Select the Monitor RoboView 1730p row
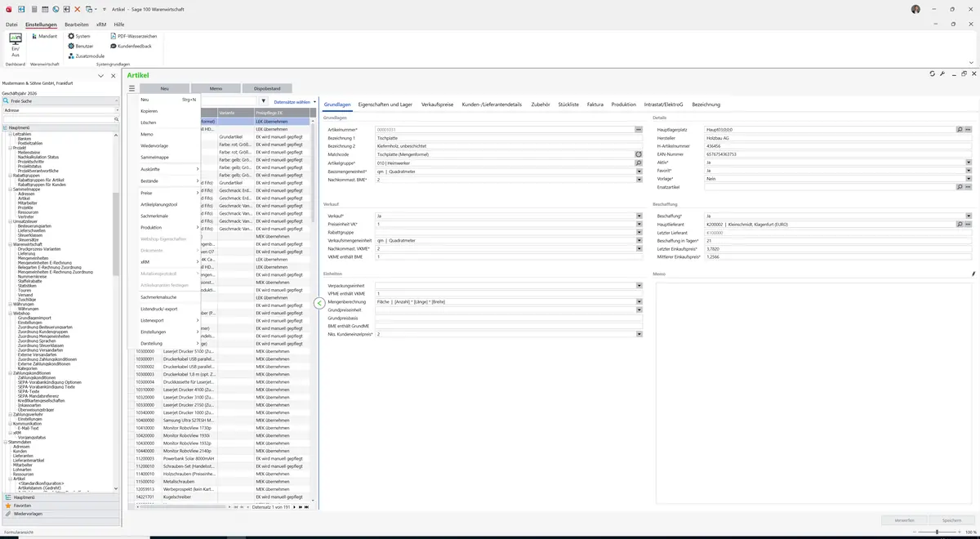 pos(221,428)
